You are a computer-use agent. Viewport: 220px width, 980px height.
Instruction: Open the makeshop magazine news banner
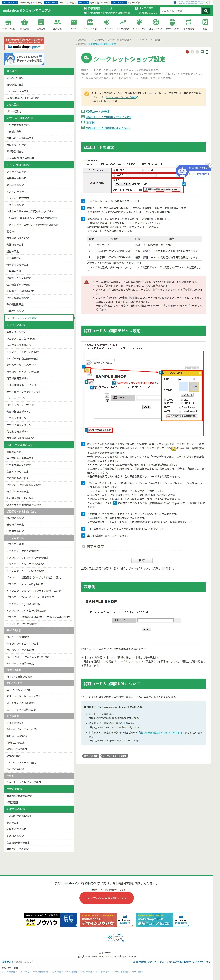tap(163, 920)
